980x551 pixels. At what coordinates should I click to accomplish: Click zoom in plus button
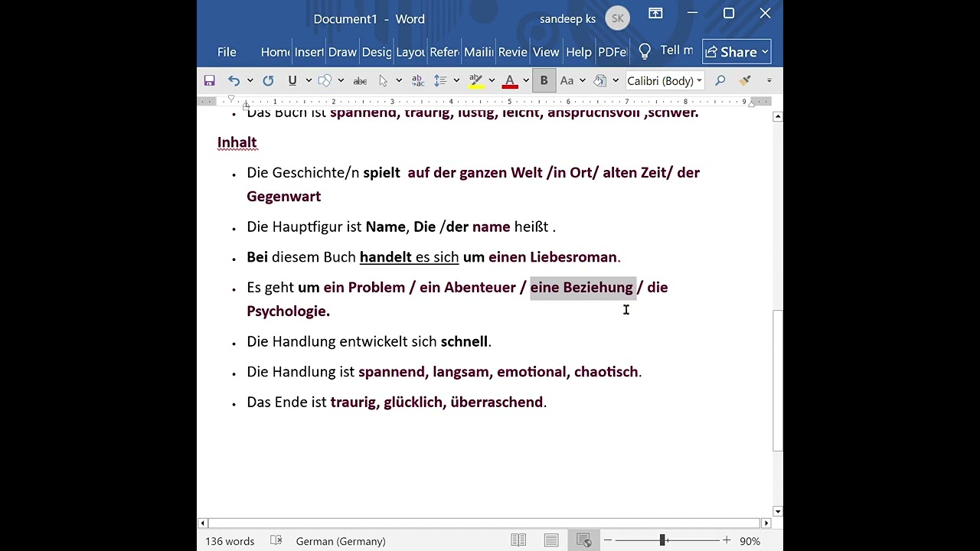[x=727, y=541]
